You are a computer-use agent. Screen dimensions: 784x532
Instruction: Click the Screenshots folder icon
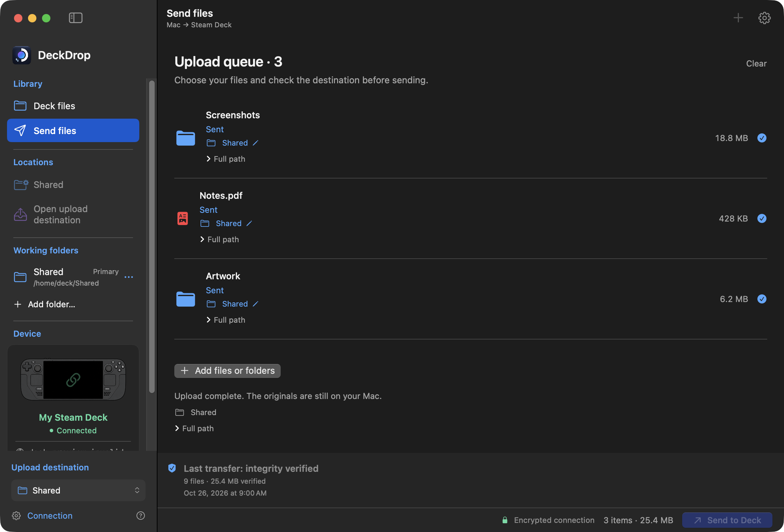[185, 138]
